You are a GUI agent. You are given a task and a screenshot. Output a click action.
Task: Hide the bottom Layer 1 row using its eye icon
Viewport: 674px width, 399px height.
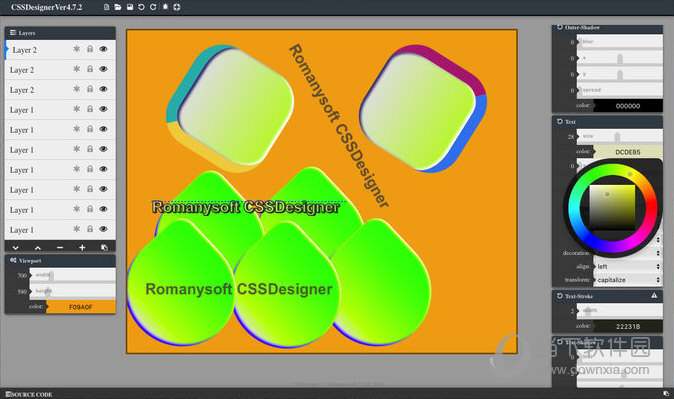click(x=103, y=229)
